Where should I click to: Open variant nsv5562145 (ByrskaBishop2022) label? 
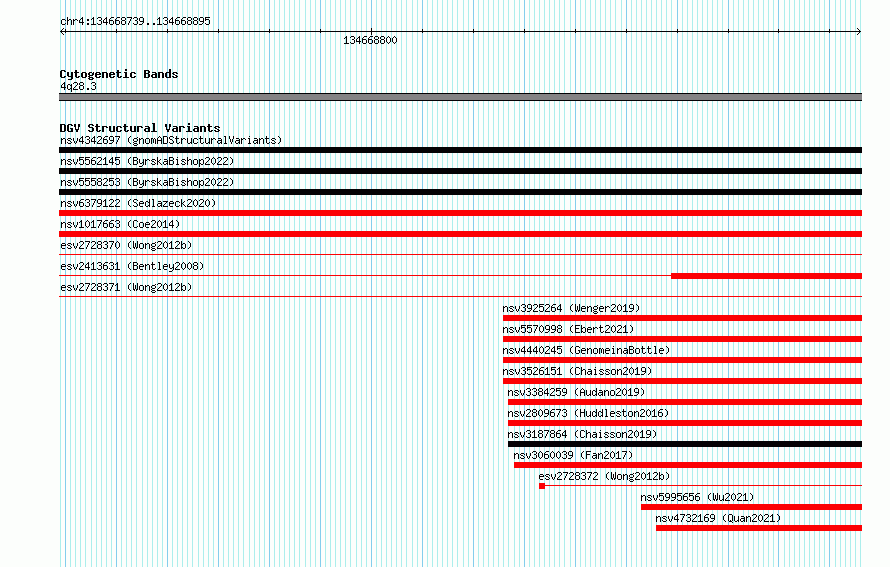147,161
